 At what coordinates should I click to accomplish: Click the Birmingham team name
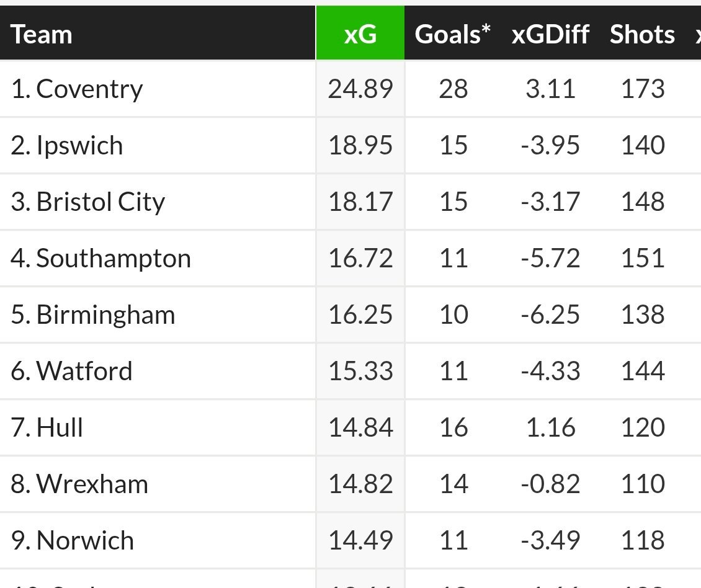105,315
